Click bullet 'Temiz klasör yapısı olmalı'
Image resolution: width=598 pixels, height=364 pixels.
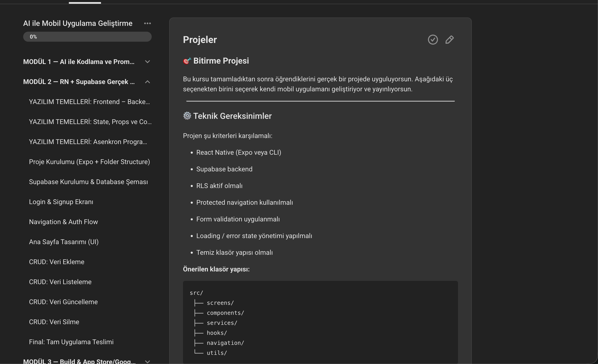coord(235,252)
